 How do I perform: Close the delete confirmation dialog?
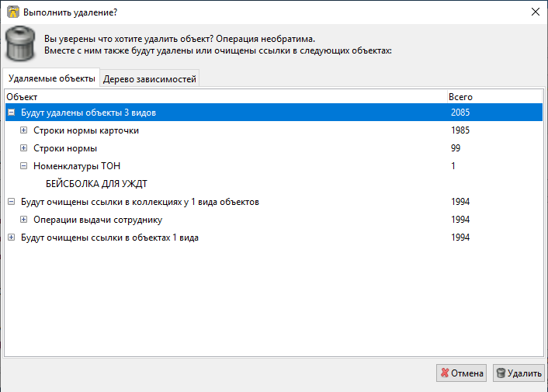(x=535, y=12)
